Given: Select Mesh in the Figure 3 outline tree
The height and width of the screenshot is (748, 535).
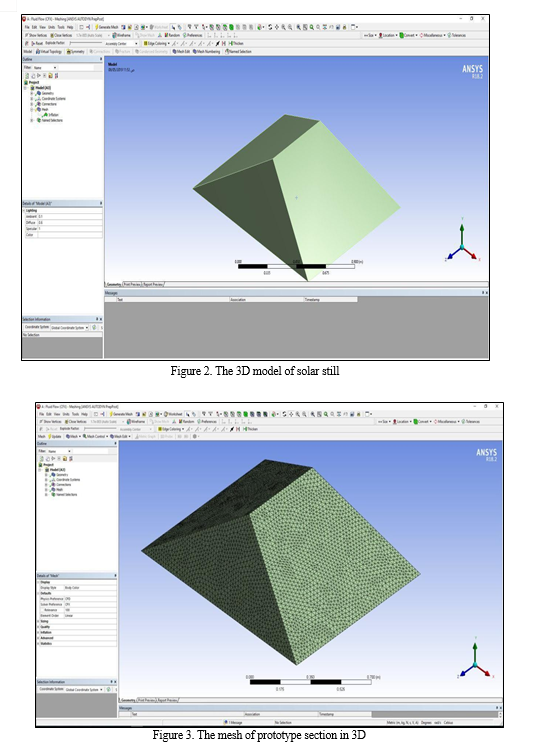Looking at the screenshot, I should (x=57, y=489).
